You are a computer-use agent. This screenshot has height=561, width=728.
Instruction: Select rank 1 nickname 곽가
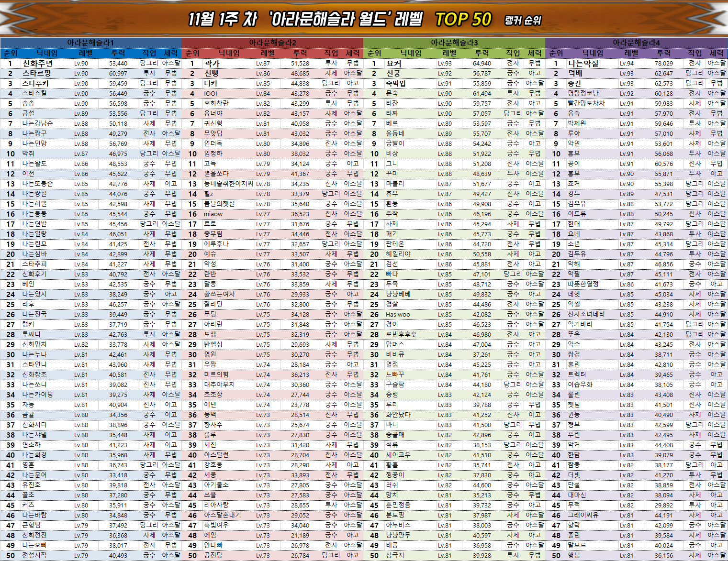(x=212, y=63)
